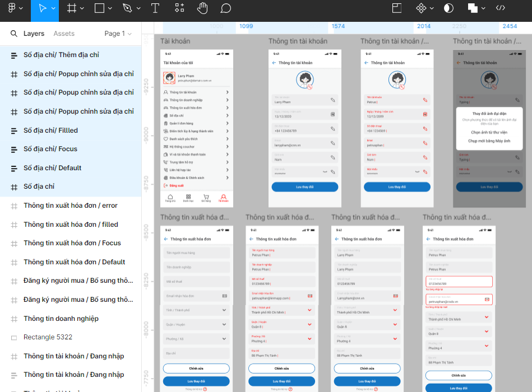Switch to the Assets tab
Screen dimensions: 532x392
[x=64, y=34]
